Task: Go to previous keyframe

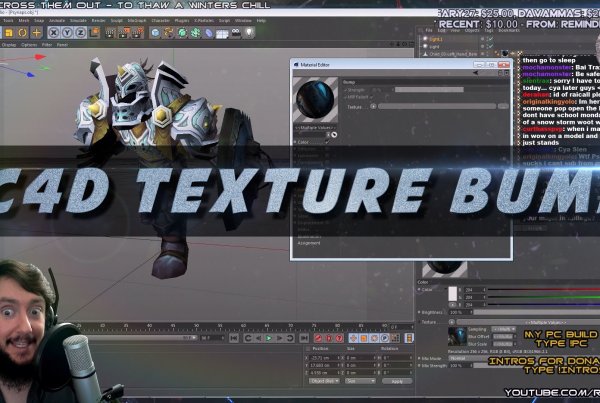Action: [x=248, y=338]
